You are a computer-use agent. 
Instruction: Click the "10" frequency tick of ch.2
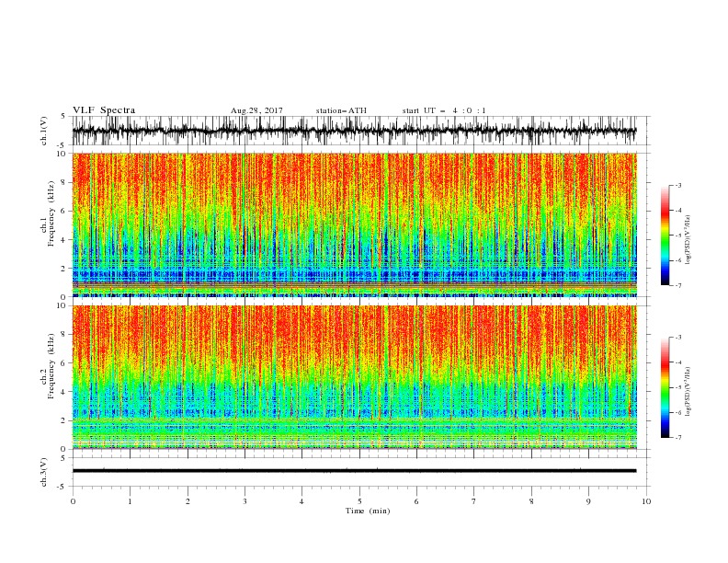(62, 305)
